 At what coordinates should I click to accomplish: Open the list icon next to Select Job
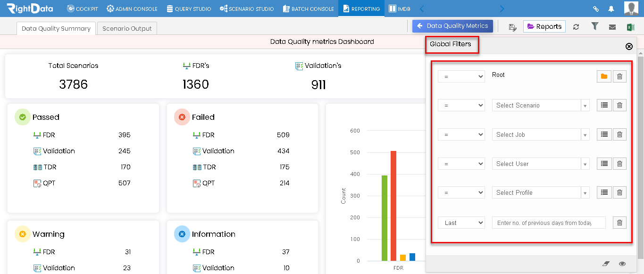pyautogui.click(x=604, y=134)
